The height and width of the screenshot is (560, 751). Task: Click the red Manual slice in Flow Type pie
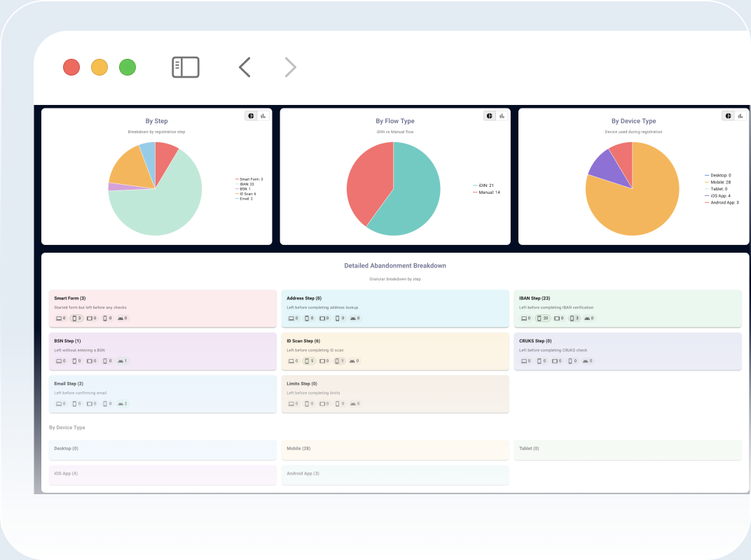point(368,182)
